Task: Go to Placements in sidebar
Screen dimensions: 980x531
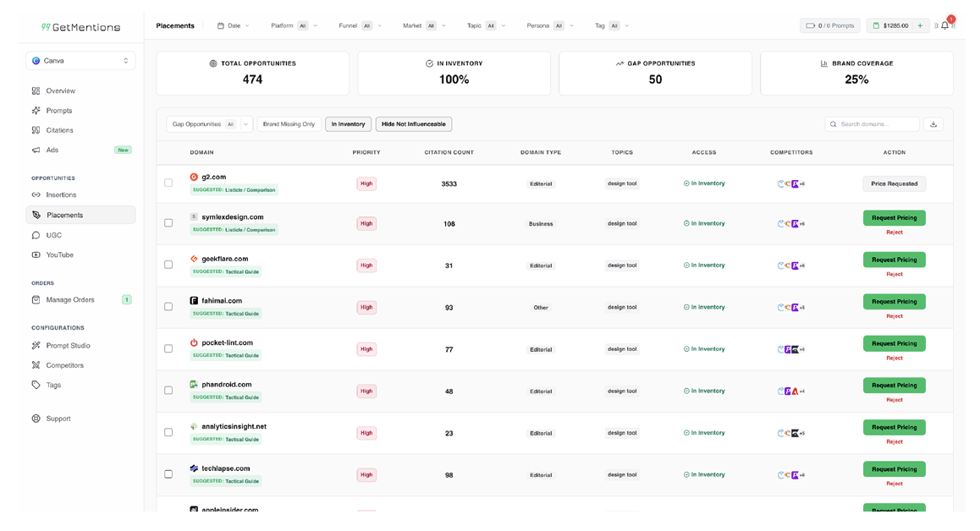Action: 80,215
